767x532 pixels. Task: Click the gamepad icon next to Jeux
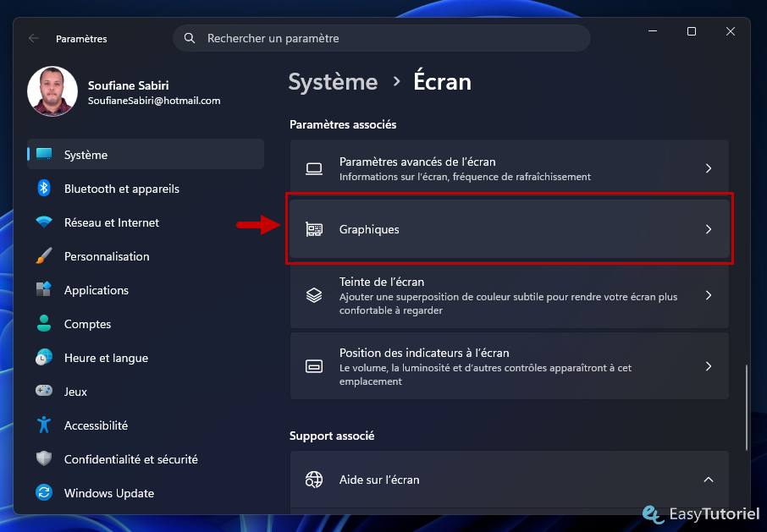click(44, 391)
